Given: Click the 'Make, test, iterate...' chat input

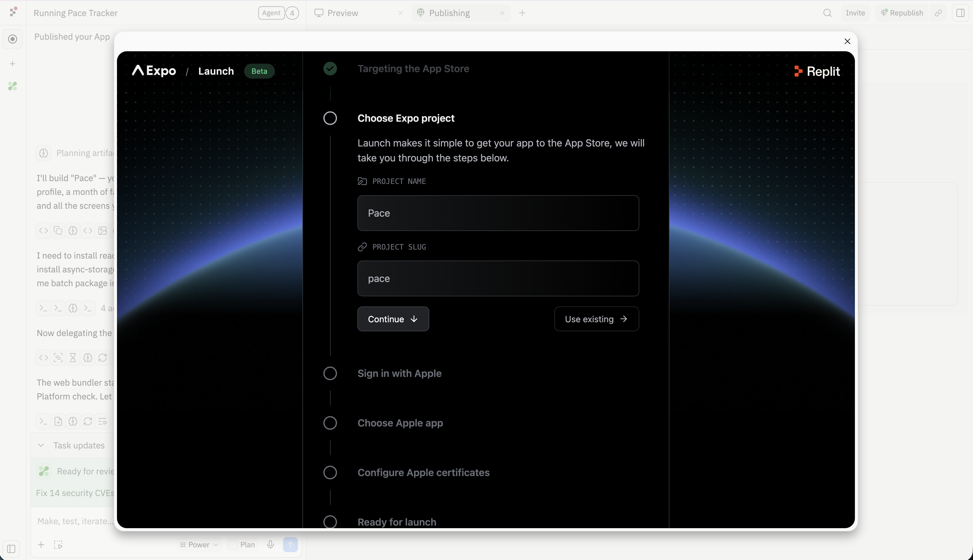Looking at the screenshot, I should pyautogui.click(x=76, y=521).
